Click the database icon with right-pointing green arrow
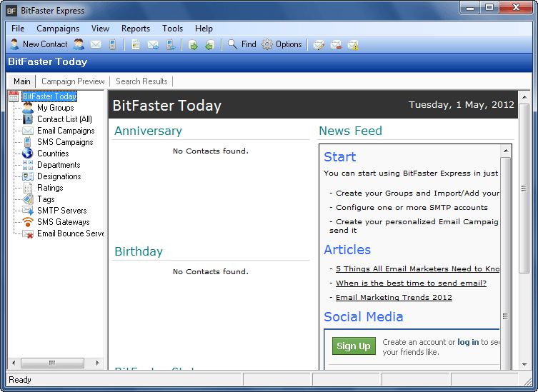538x392 pixels. point(193,44)
